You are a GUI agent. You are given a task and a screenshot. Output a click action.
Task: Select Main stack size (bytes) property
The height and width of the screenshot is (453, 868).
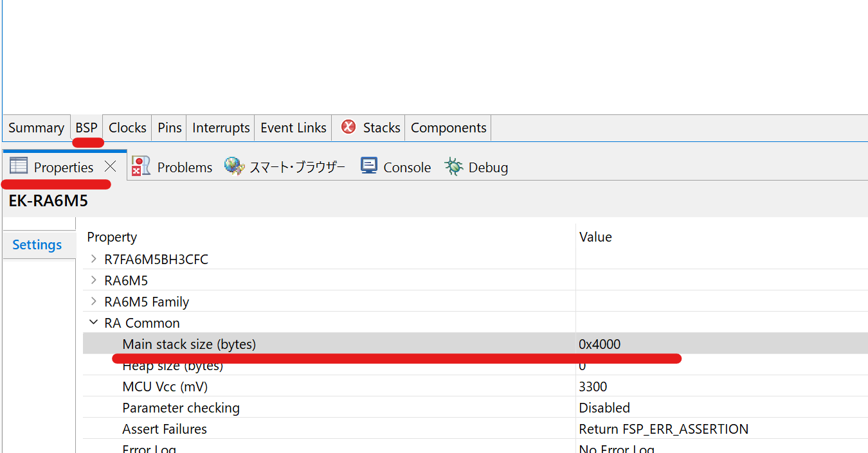point(189,344)
